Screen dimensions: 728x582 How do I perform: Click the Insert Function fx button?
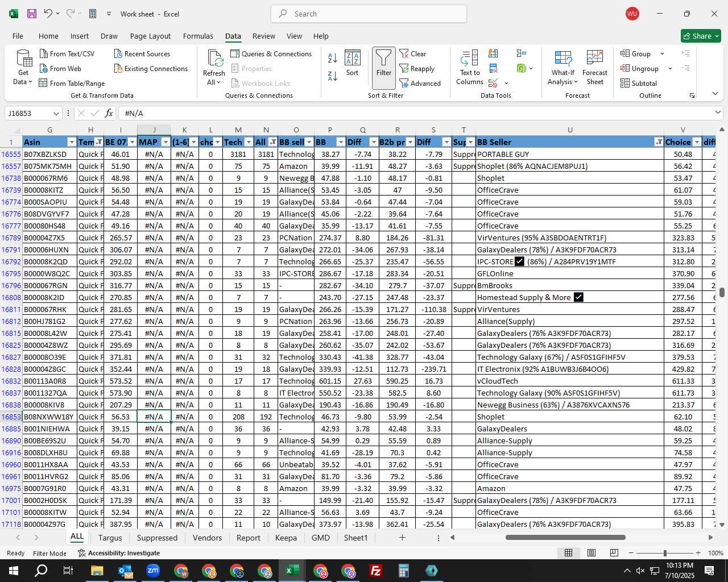[x=109, y=113]
